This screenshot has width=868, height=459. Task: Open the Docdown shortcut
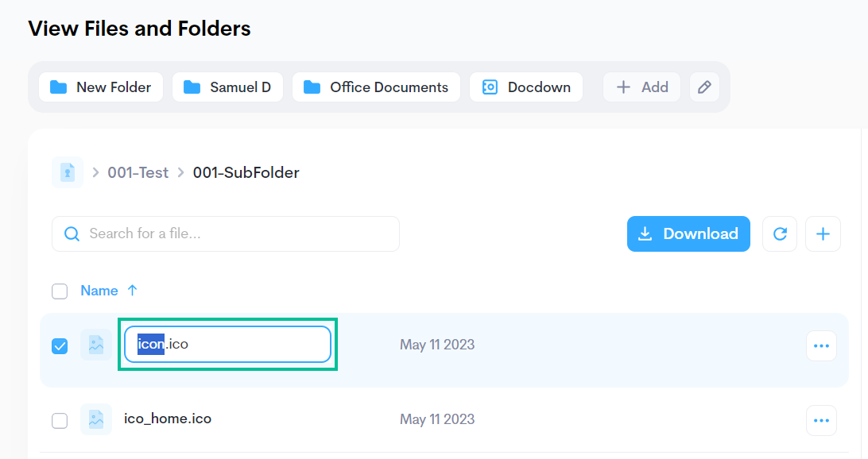pos(526,87)
